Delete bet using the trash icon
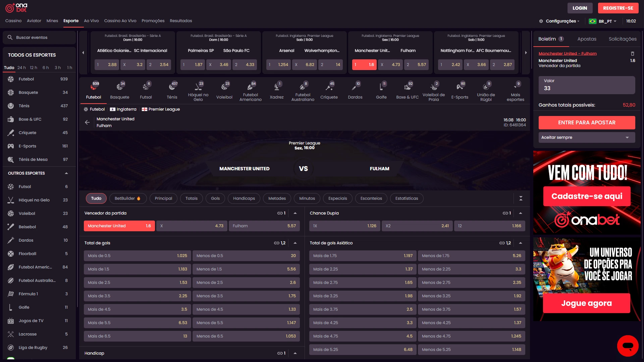 pyautogui.click(x=632, y=54)
